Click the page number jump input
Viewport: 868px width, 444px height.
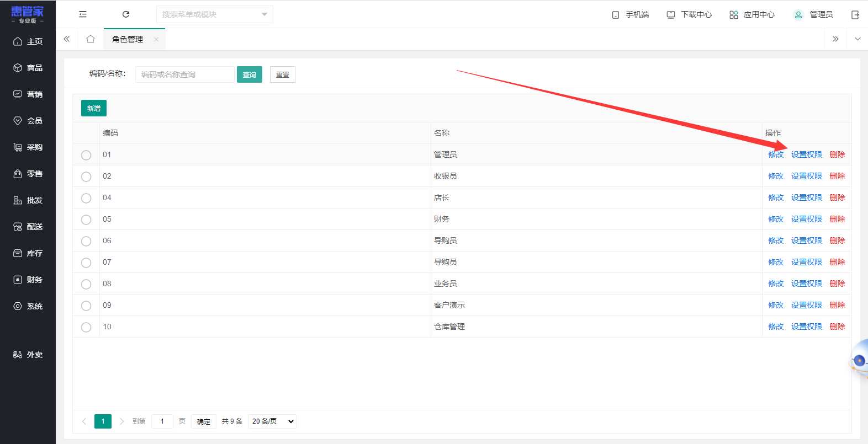click(x=162, y=421)
